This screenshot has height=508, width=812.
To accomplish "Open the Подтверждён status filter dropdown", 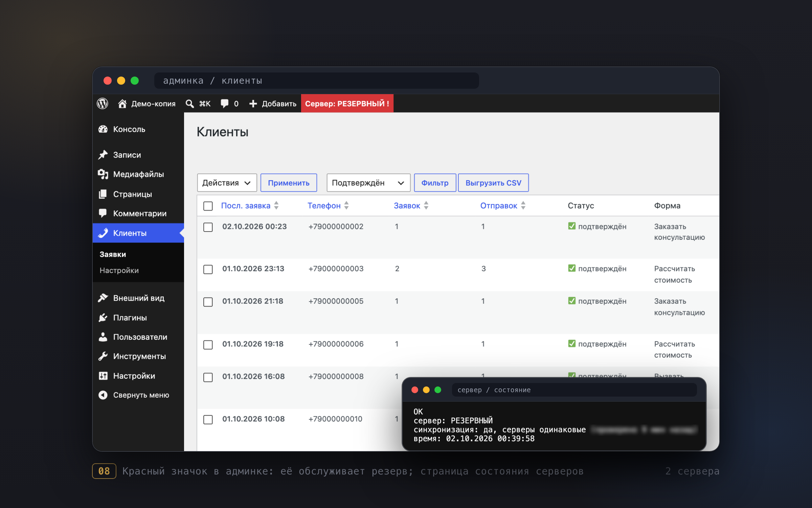I will click(x=368, y=183).
